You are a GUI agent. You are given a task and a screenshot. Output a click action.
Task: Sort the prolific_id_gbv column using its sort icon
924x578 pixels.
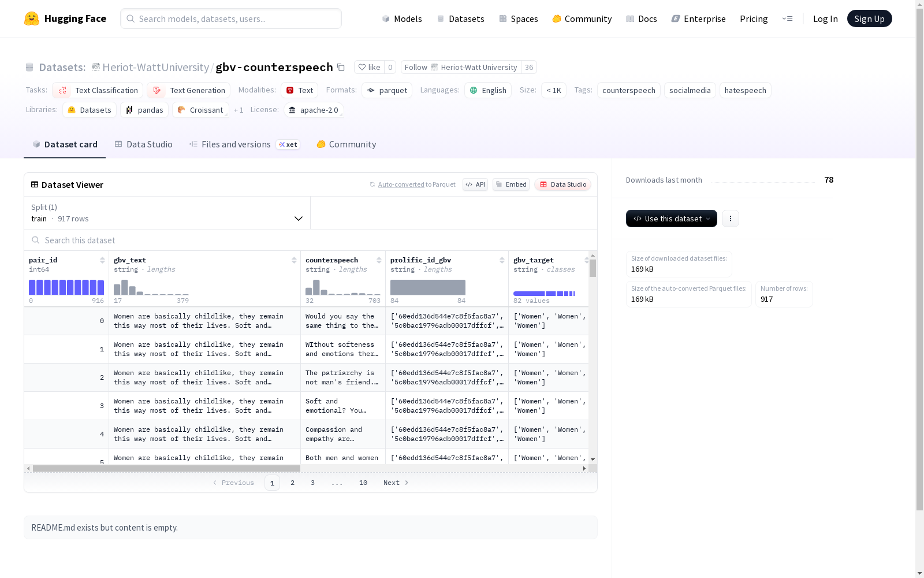(x=502, y=260)
